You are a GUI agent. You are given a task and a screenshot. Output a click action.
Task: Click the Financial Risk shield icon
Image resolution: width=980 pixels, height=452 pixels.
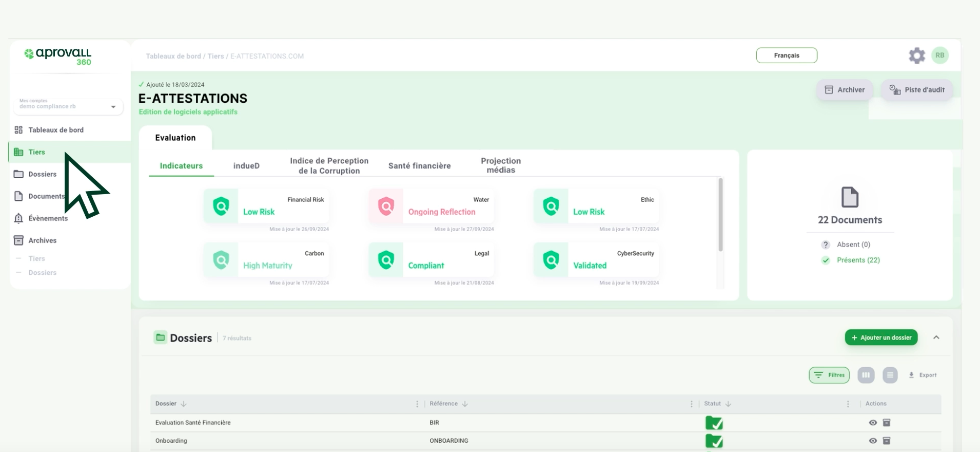pos(221,206)
